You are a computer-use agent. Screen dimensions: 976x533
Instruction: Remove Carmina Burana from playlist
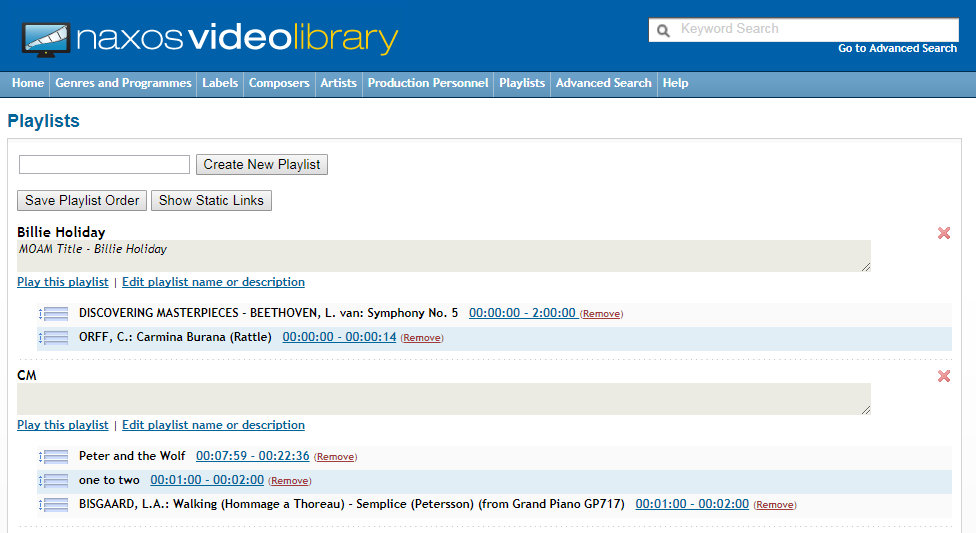click(x=421, y=338)
